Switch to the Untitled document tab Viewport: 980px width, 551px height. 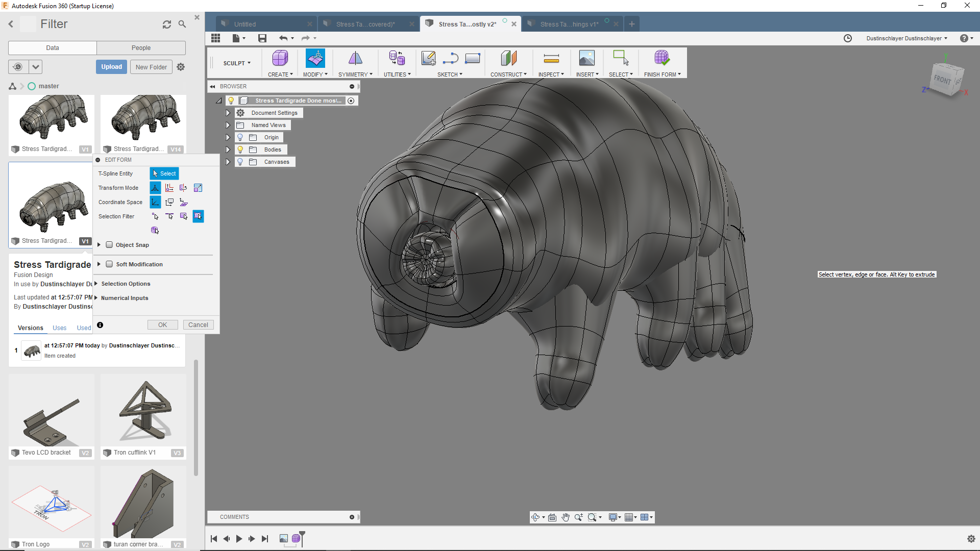coord(266,24)
